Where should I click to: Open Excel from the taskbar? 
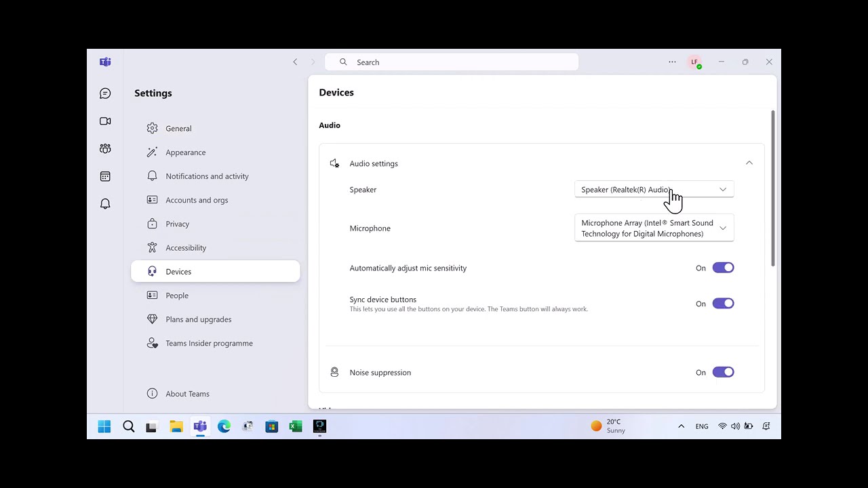point(296,426)
